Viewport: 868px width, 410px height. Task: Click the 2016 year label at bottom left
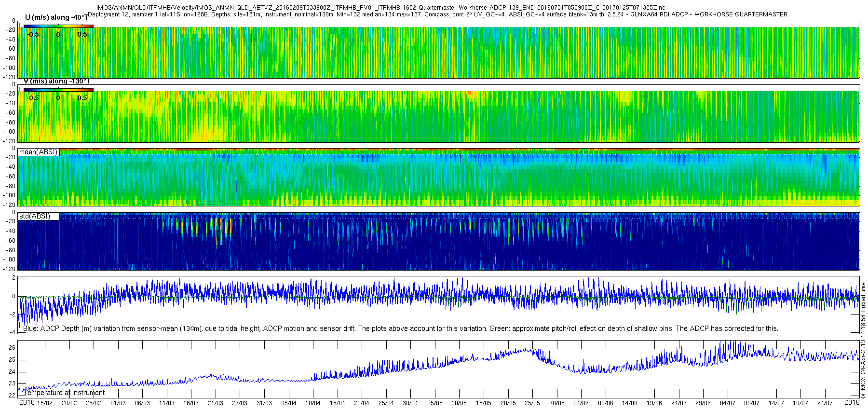pyautogui.click(x=27, y=402)
